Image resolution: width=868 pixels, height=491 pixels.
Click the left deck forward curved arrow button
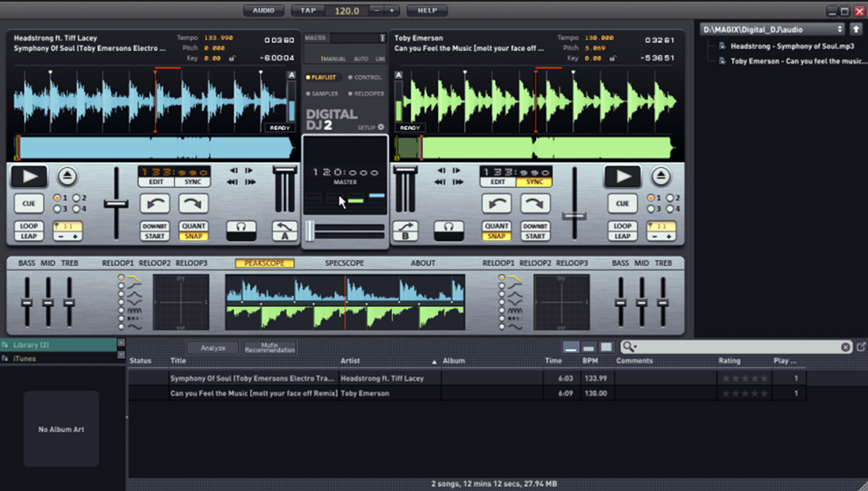click(193, 203)
